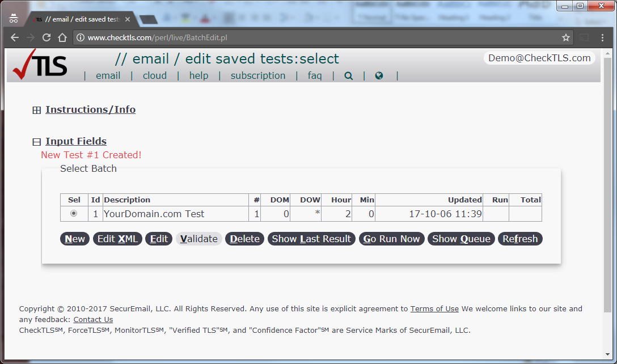
Task: Click the Edit XML button
Action: pos(117,239)
